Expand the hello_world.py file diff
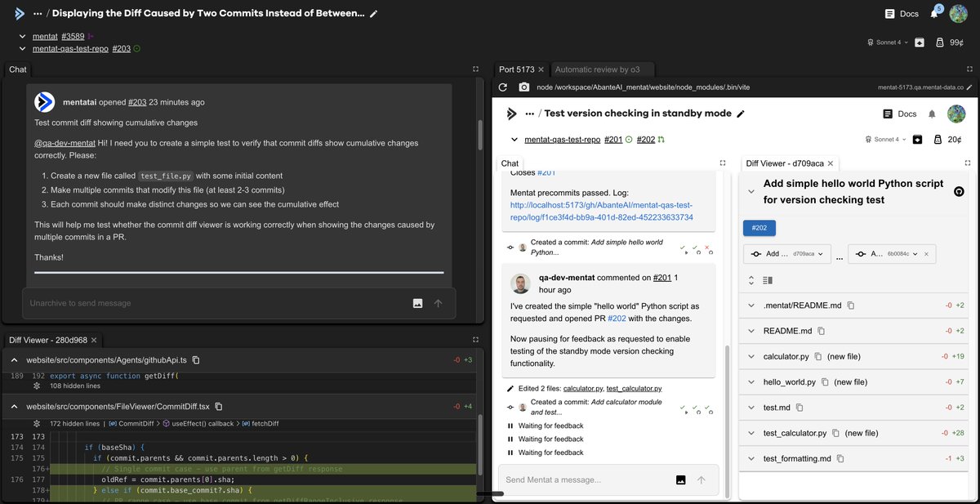 [751, 381]
